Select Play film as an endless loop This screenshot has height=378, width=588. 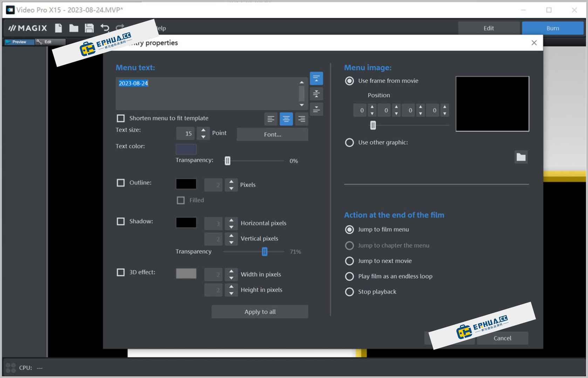(349, 276)
